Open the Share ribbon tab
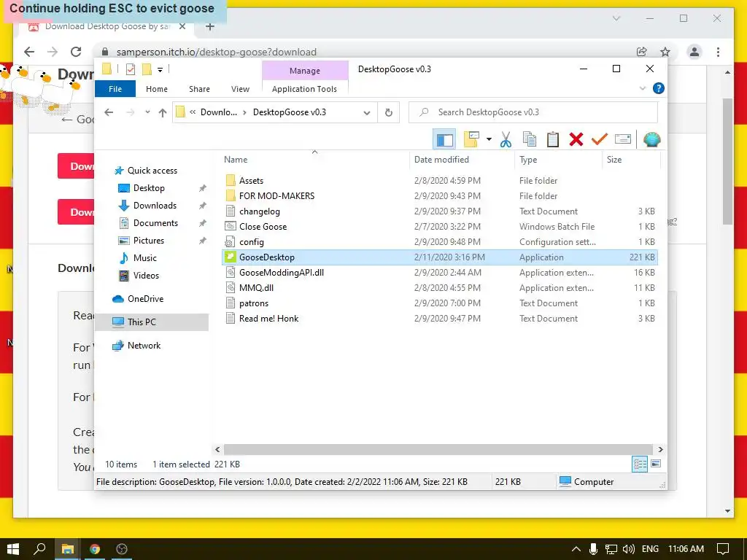 [x=199, y=89]
